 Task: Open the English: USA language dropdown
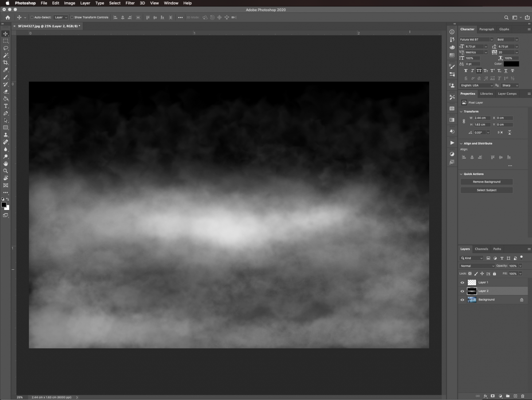477,85
